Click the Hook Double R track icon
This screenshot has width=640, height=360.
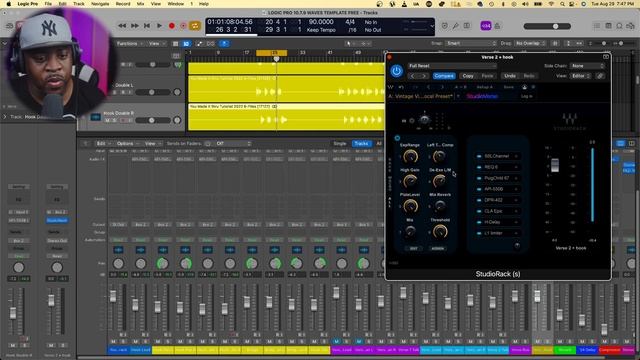click(96, 117)
